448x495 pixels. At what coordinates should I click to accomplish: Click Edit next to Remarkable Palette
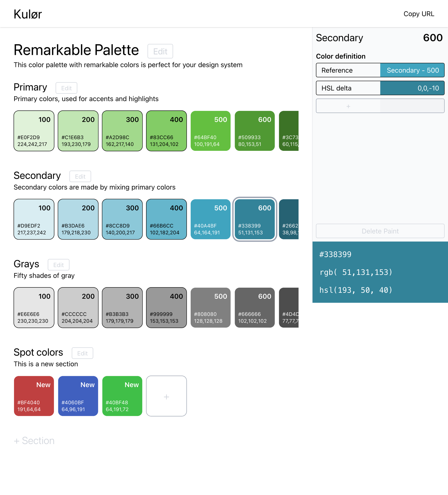click(160, 51)
